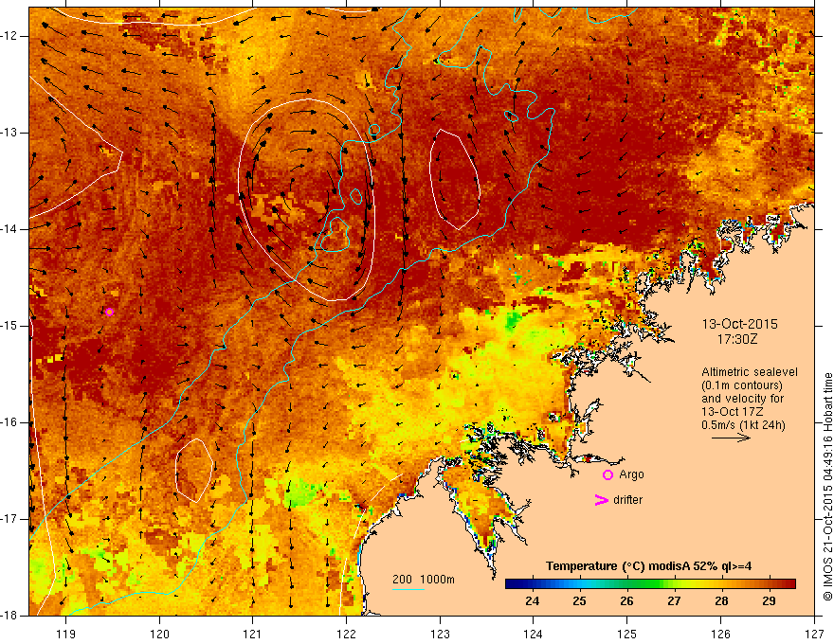Image resolution: width=834 pixels, height=644 pixels.
Task: Click the longitude axis label 126
Action: pos(720,634)
